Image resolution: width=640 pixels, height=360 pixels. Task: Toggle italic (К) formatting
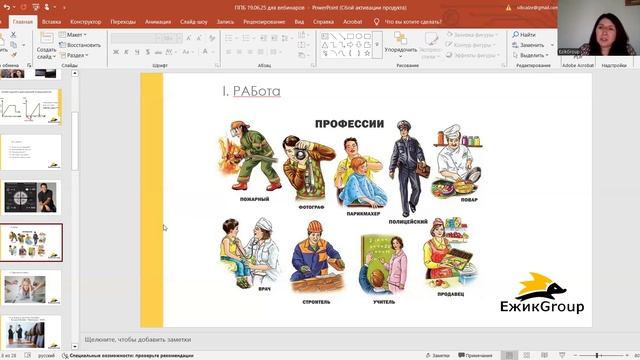(127, 52)
